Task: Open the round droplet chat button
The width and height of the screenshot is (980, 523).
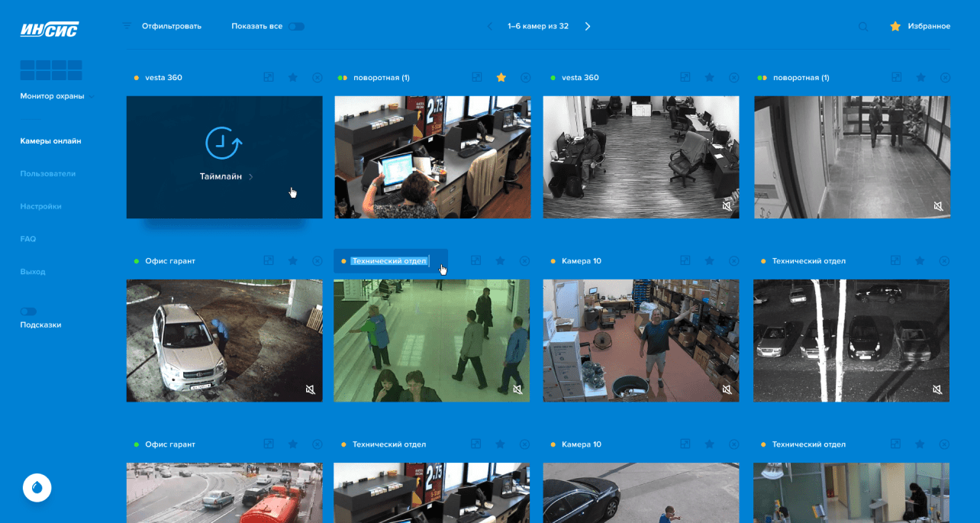Action: pyautogui.click(x=37, y=487)
